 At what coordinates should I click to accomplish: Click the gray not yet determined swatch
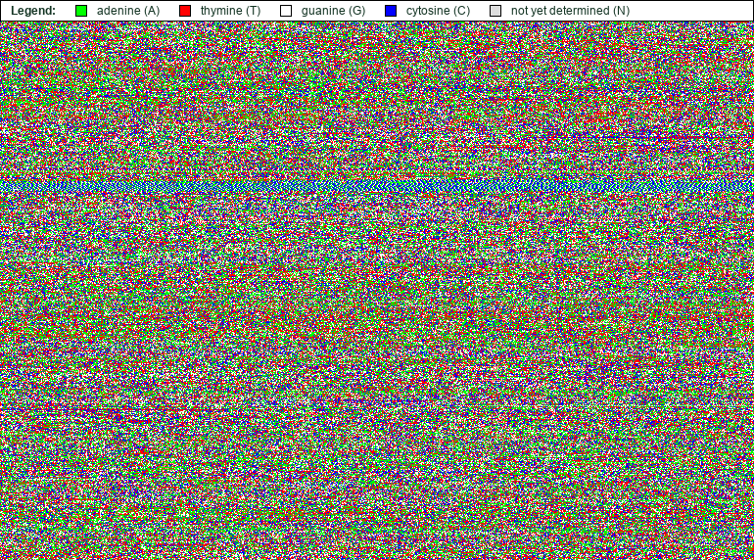pyautogui.click(x=495, y=11)
